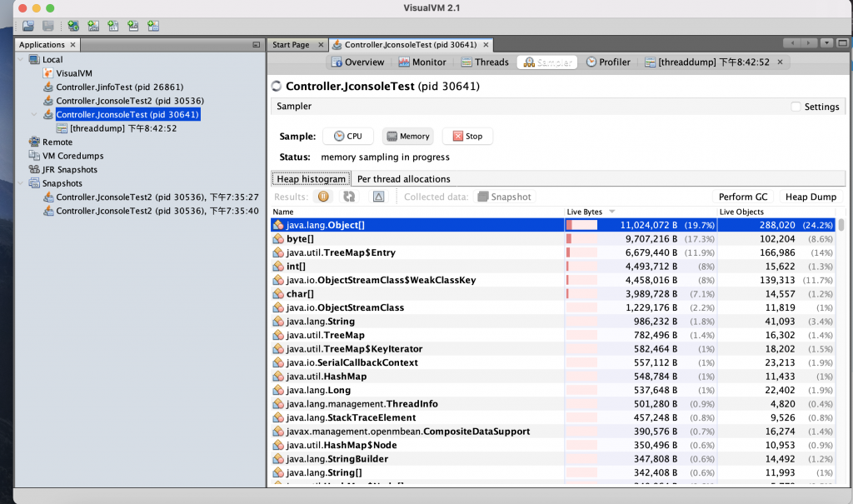Click the Load snapshot toolbar icon
Screen dimensions: 853x504
[28, 26]
